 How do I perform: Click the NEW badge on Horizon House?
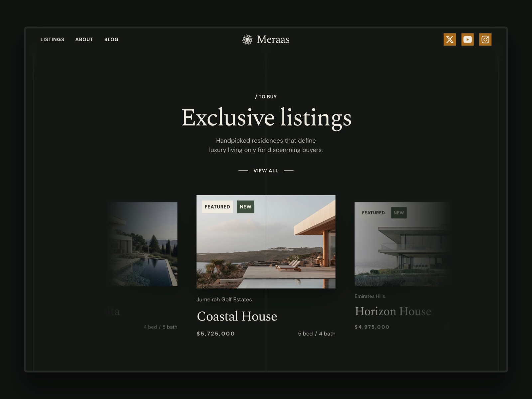click(x=398, y=213)
